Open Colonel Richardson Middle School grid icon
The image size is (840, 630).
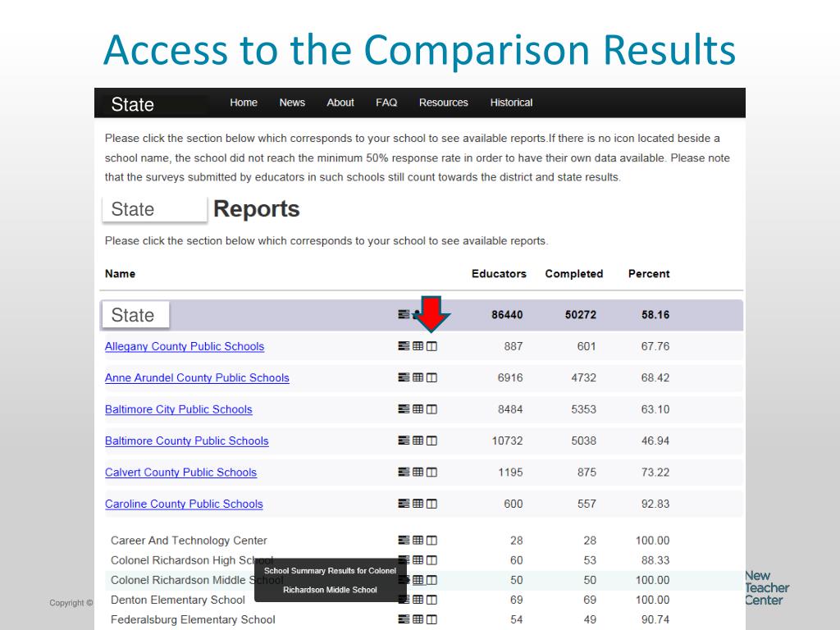tap(418, 580)
